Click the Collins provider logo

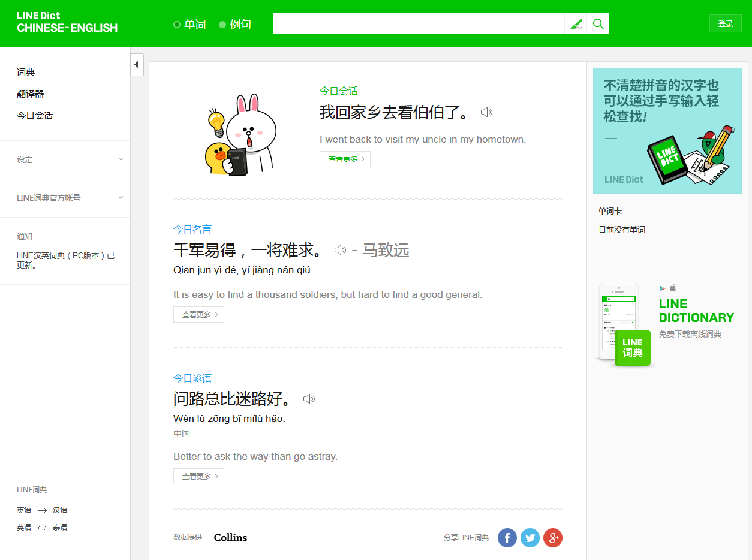230,538
